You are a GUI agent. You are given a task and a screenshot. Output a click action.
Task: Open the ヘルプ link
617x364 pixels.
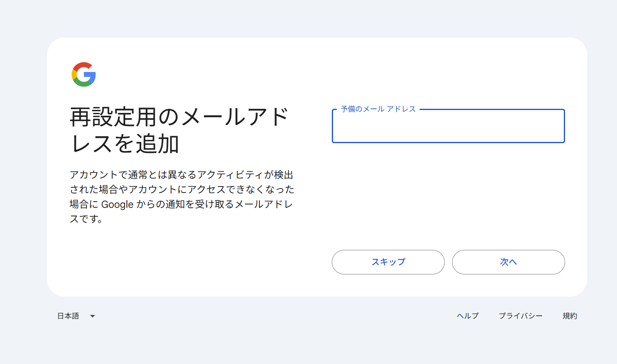(468, 316)
